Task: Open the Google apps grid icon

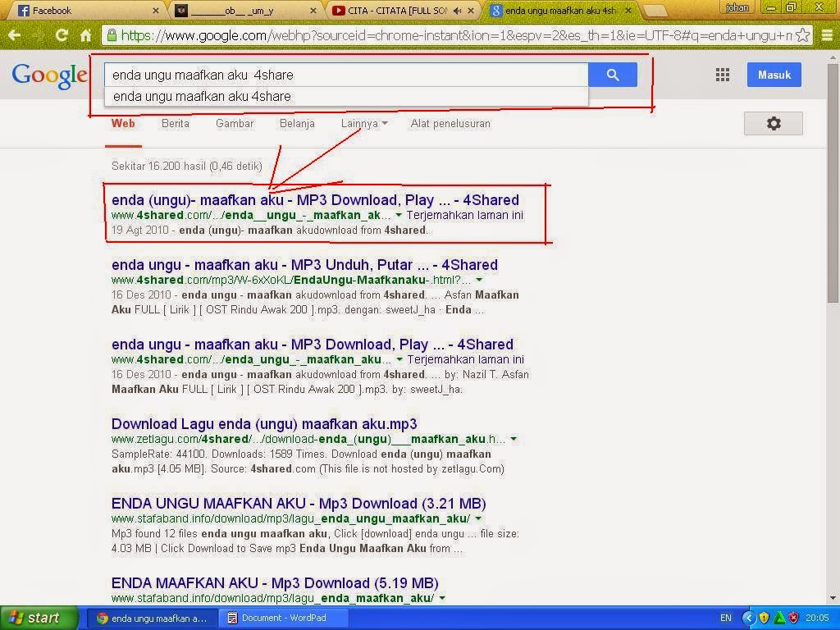Action: (x=723, y=74)
